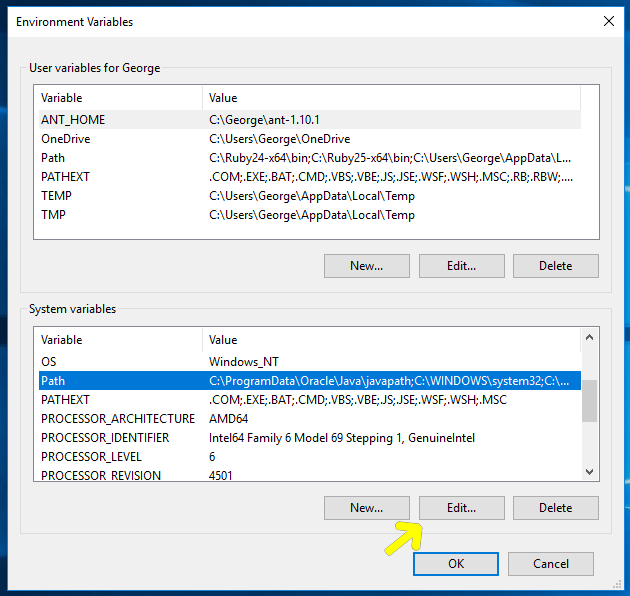Select the user PATHEXT variable row
630x596 pixels.
[310, 176]
